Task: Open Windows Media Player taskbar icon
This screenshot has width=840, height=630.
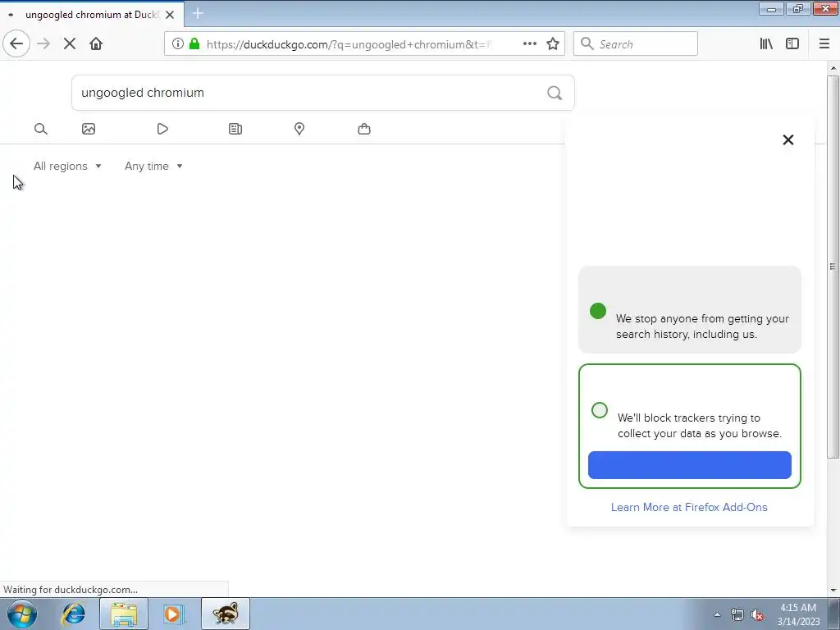Action: click(174, 614)
